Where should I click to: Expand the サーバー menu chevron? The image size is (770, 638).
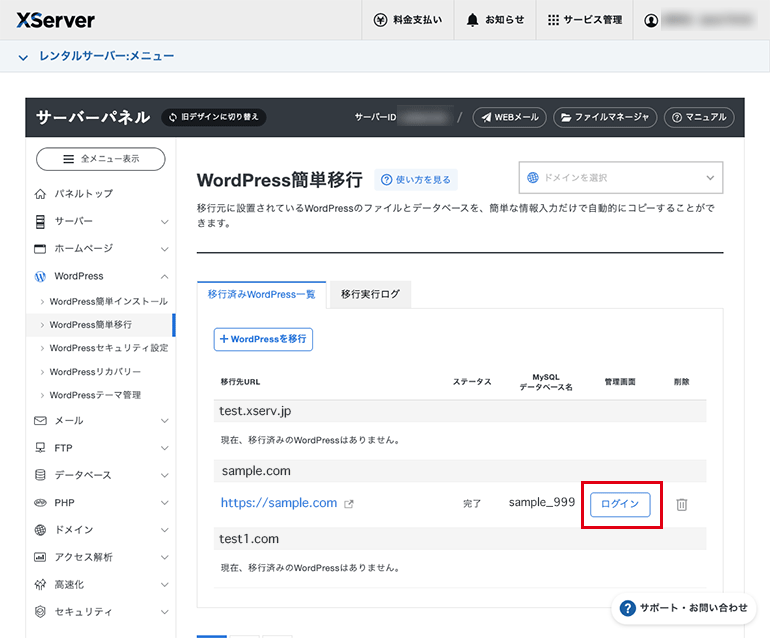[165, 222]
